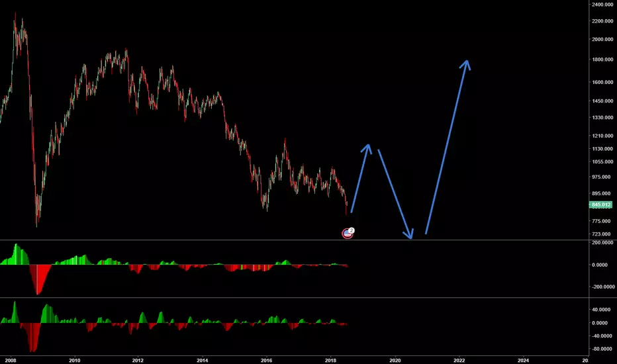Select 2008 on the time axis
The image size is (617, 364).
click(x=10, y=361)
